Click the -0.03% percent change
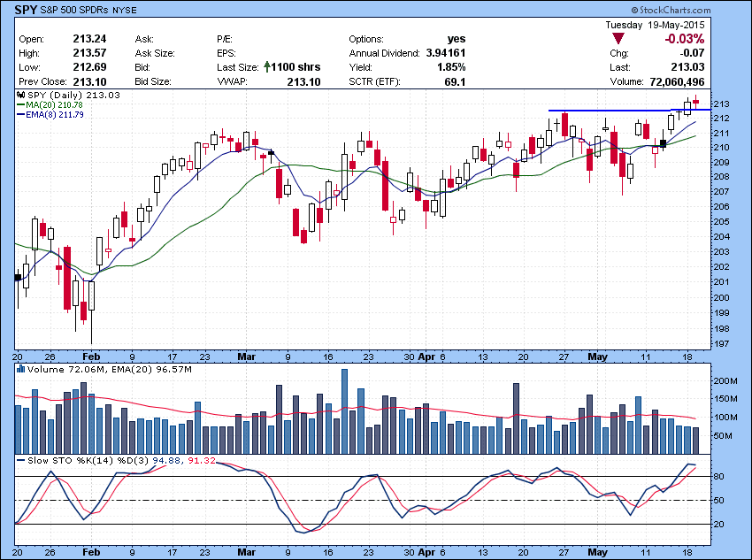The height and width of the screenshot is (560, 752). [x=685, y=39]
